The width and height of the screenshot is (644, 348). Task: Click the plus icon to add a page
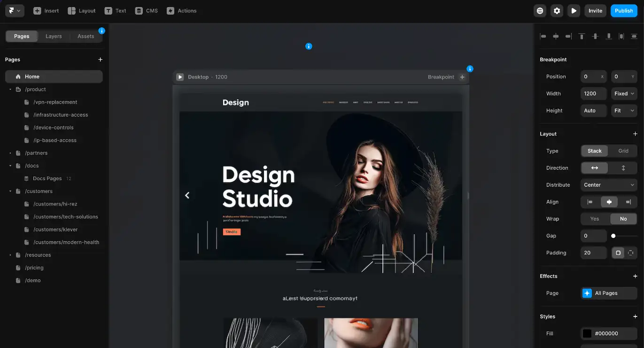click(x=100, y=60)
